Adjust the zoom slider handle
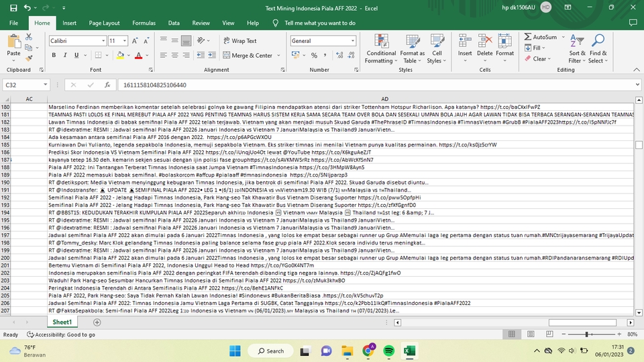Screen dimensions: 644x362 587,334
